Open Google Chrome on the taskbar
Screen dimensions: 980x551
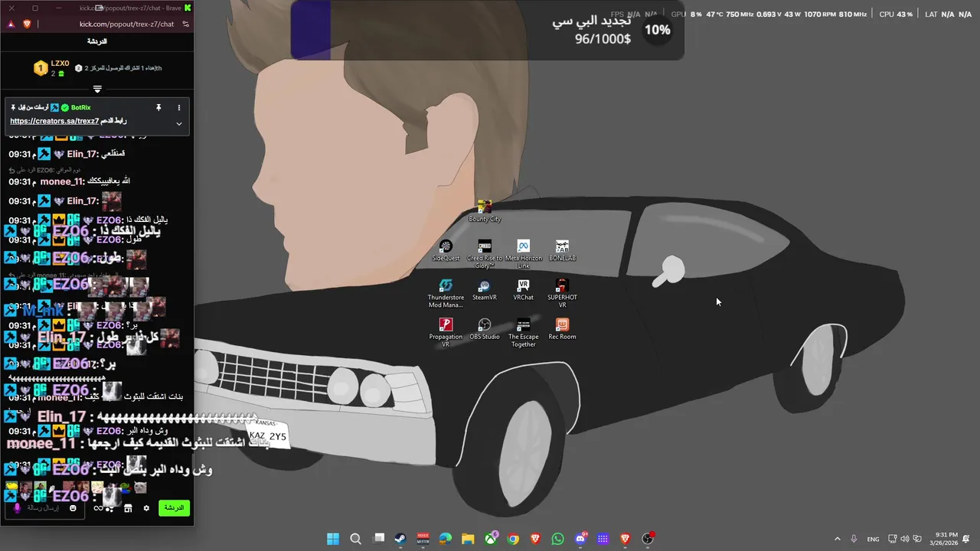pyautogui.click(x=513, y=539)
